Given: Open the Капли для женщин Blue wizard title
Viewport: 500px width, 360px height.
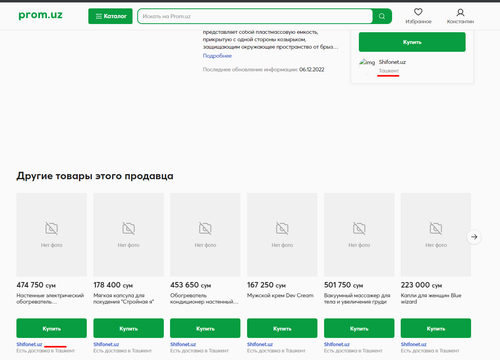Looking at the screenshot, I should tap(431, 298).
